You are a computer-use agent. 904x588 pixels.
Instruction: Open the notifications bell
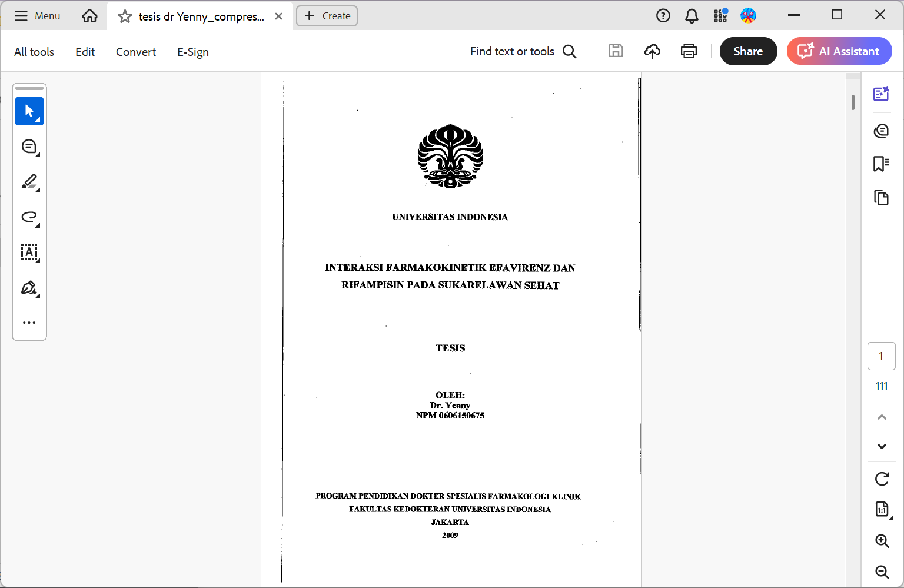[692, 16]
